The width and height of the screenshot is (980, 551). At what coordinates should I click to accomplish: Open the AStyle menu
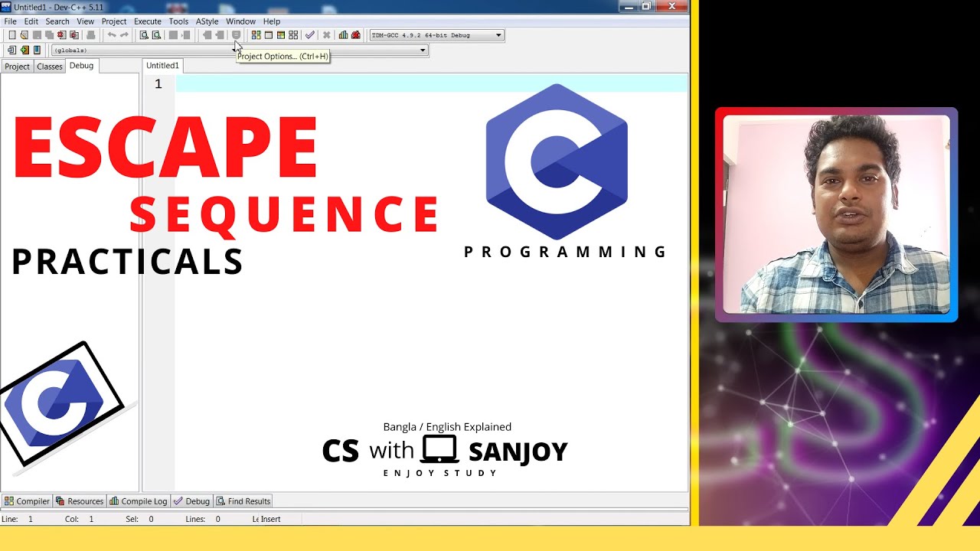[207, 21]
